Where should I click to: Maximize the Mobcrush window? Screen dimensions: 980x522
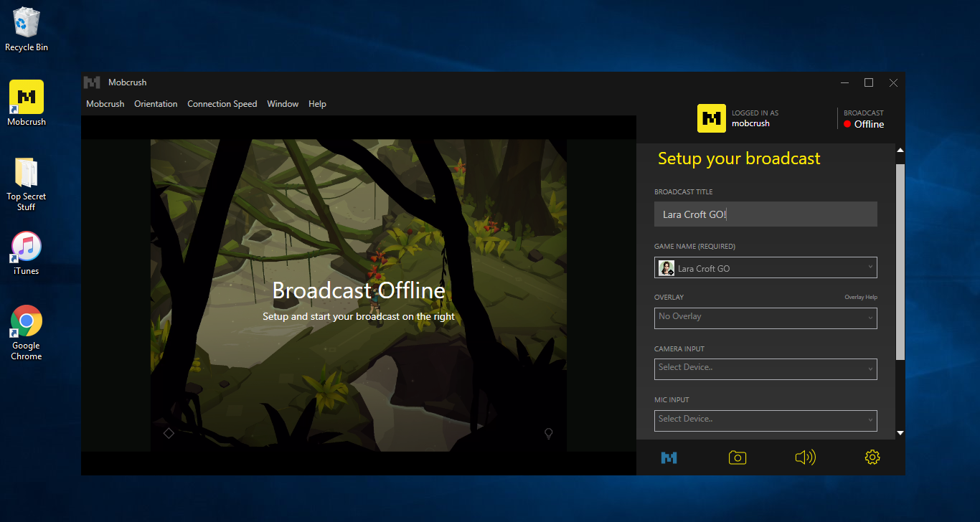coord(869,82)
